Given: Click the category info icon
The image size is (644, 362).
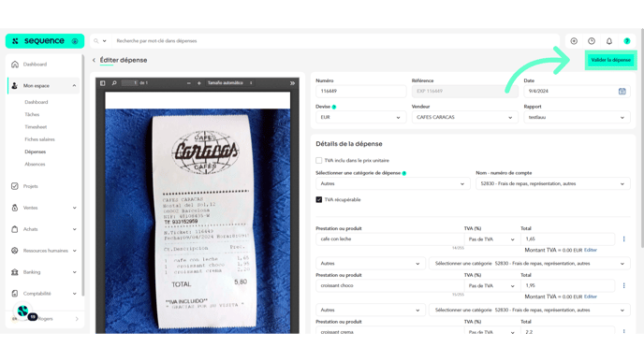Looking at the screenshot, I should click(x=404, y=173).
